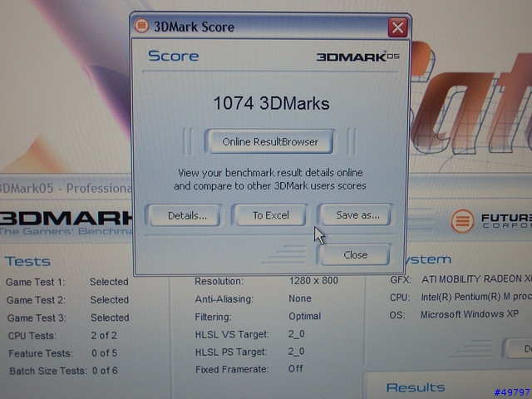
Task: Click the 3DMark Score dialog title text
Action: [194, 27]
